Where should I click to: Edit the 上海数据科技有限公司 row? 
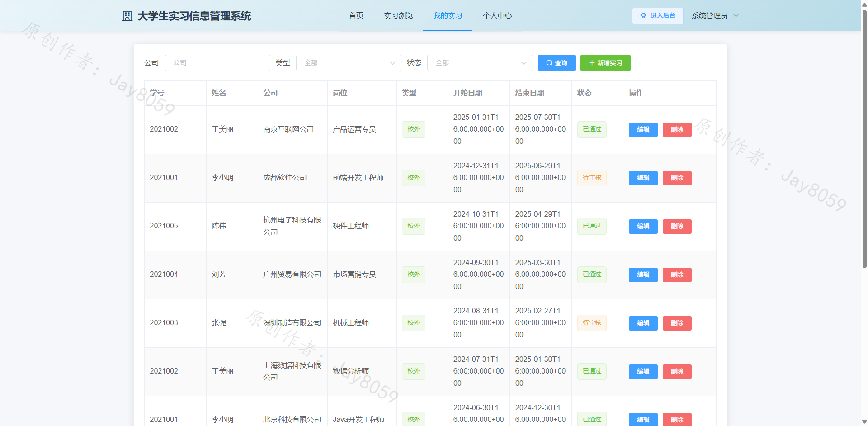(x=643, y=372)
